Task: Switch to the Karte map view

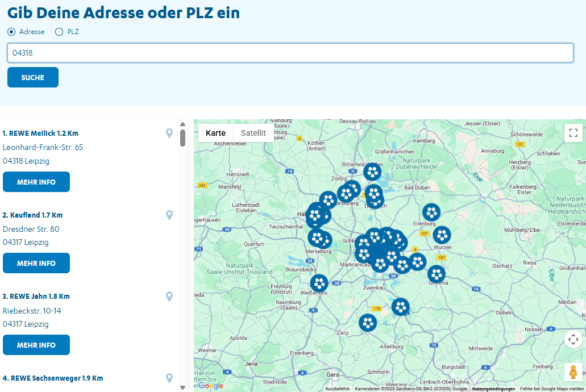Action: point(215,133)
